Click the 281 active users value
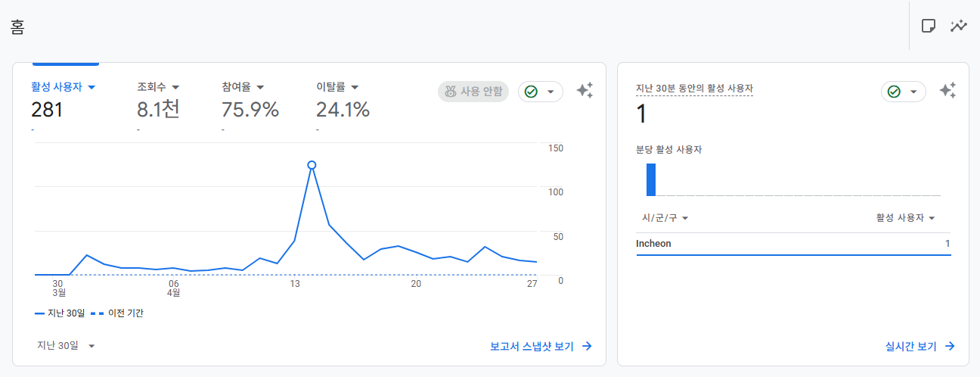Image resolution: width=980 pixels, height=377 pixels. click(47, 111)
